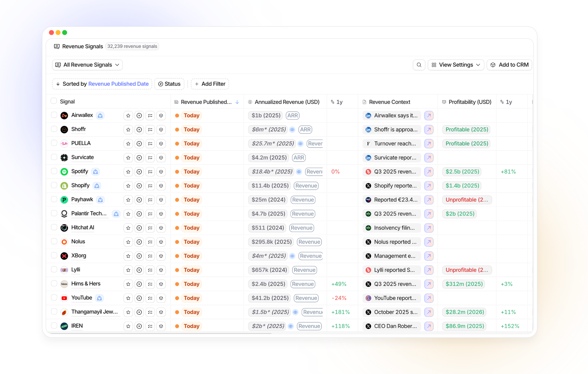Click the cube CRM icon in Shopify row
Screen dimensions: 588x374
[161, 186]
